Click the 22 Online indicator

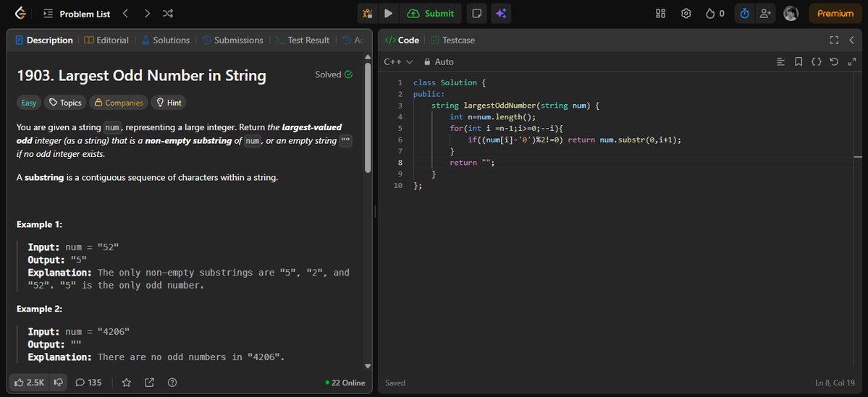tap(345, 383)
